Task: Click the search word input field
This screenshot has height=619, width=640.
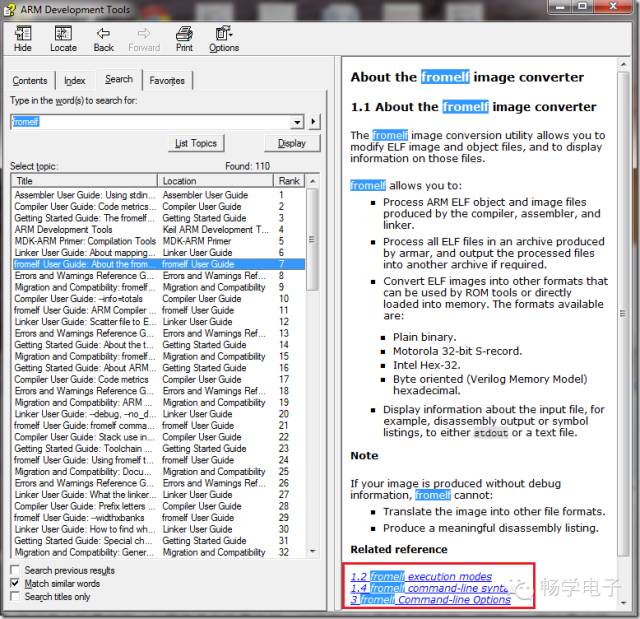Action: [151, 122]
